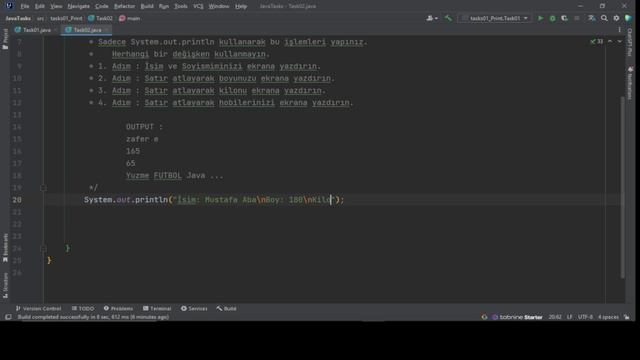
Task: Open the Terminal tool window
Action: [157, 308]
